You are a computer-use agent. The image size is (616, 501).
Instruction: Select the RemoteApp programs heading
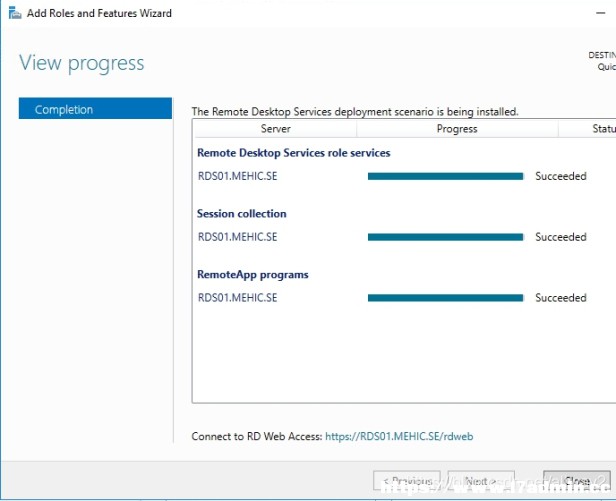253,275
